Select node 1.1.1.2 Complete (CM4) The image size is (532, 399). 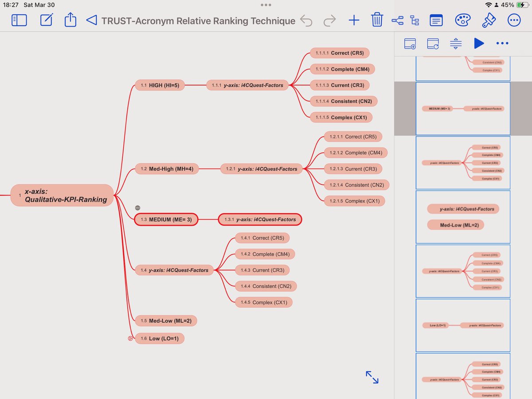(342, 69)
